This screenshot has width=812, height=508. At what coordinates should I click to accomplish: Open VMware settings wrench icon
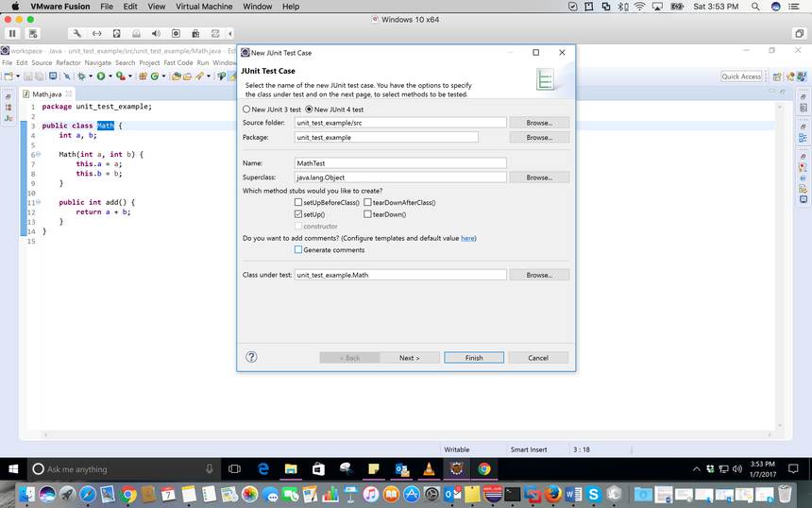[76, 33]
